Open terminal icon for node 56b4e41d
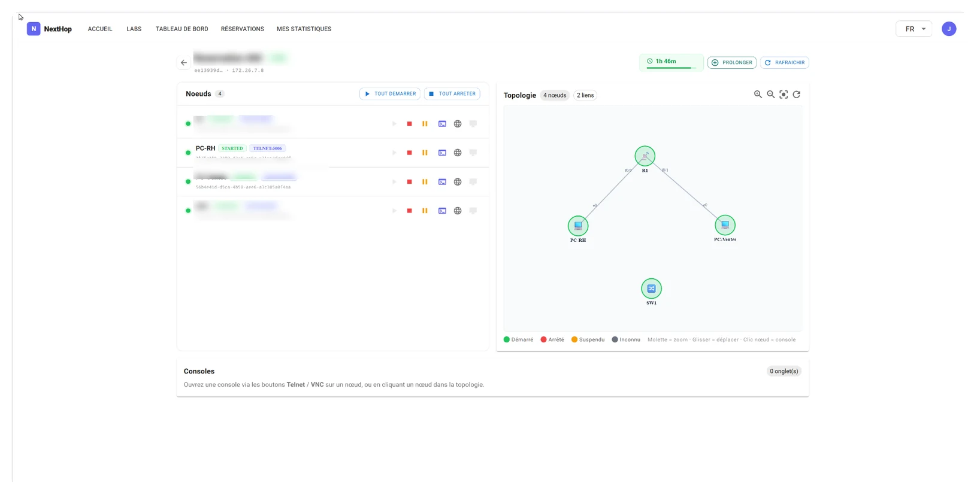Image resolution: width=980 pixels, height=498 pixels. [442, 182]
